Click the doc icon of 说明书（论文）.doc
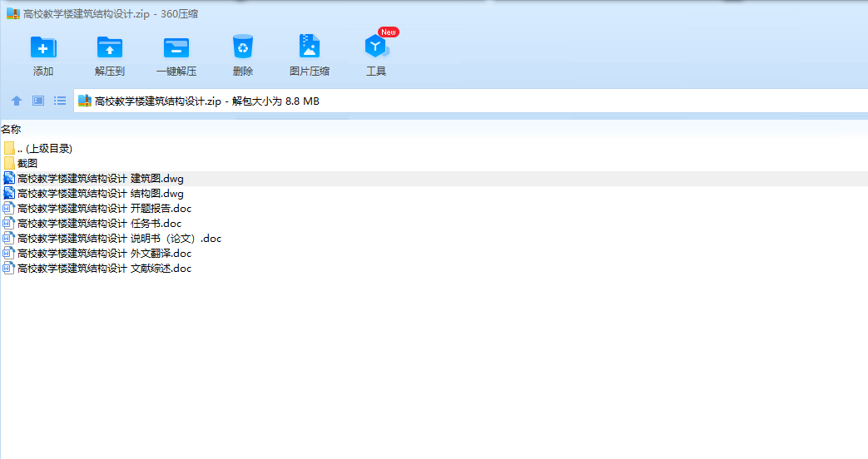 tap(9, 238)
